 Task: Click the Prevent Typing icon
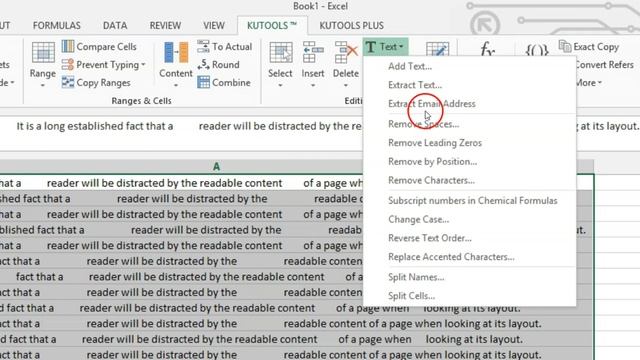[68, 64]
